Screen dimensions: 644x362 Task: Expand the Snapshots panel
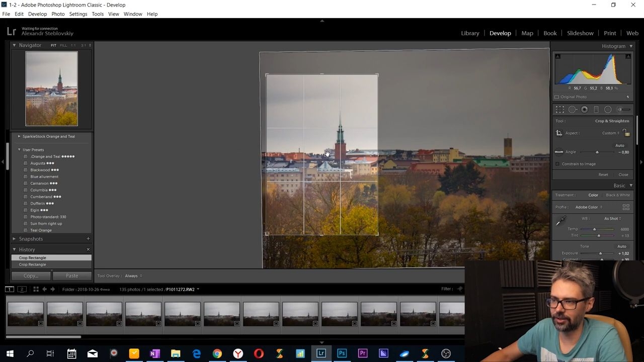tap(14, 239)
